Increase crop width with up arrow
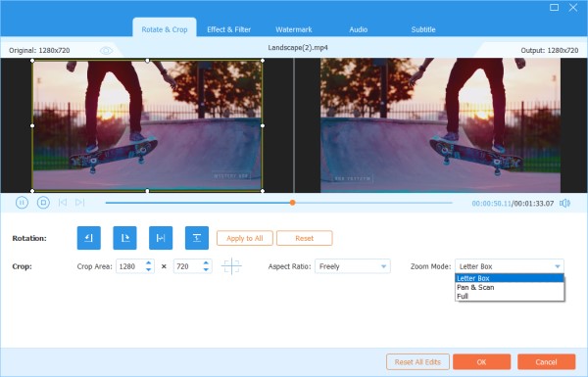588x377 pixels. pyautogui.click(x=149, y=263)
